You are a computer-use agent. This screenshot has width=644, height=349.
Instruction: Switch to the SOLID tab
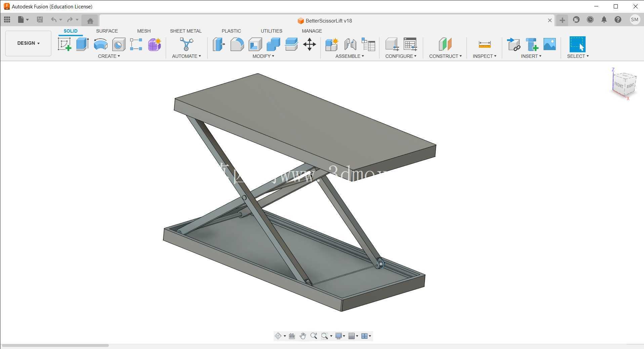[x=71, y=31]
